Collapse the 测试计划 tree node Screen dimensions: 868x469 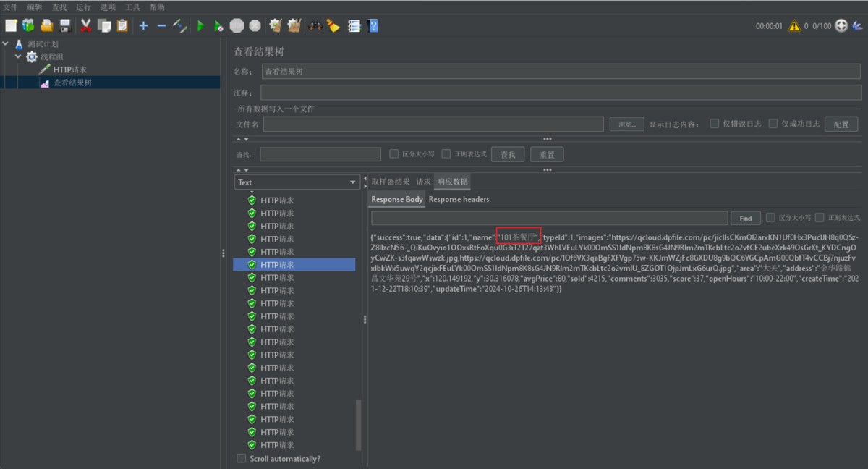(6, 43)
